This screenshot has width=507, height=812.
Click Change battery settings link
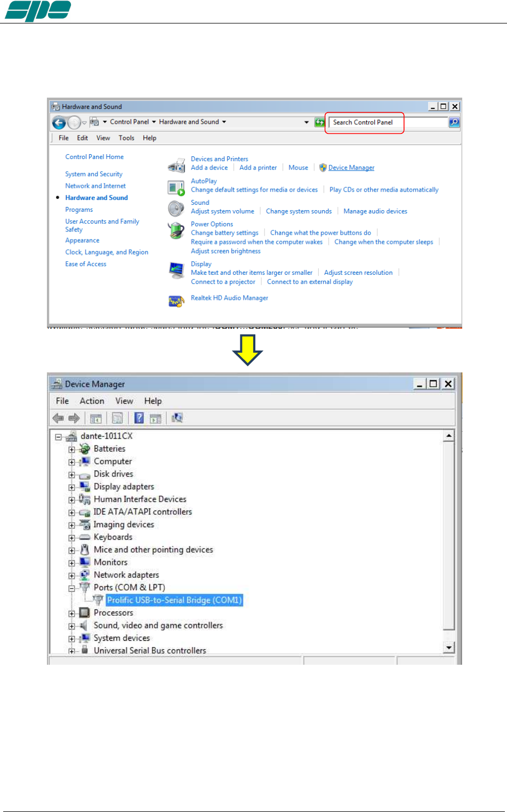point(224,233)
